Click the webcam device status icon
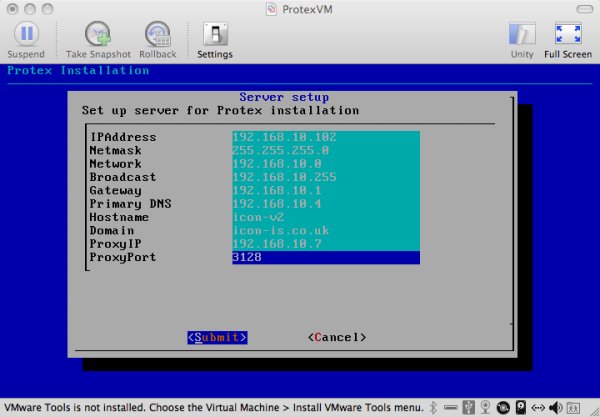This screenshot has width=600, height=417. point(486,408)
